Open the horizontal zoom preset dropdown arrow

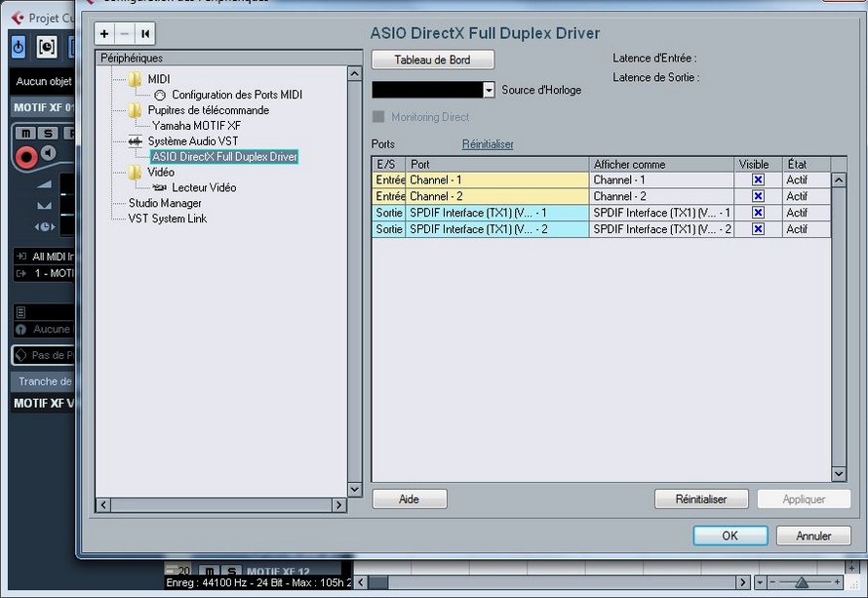point(760,582)
